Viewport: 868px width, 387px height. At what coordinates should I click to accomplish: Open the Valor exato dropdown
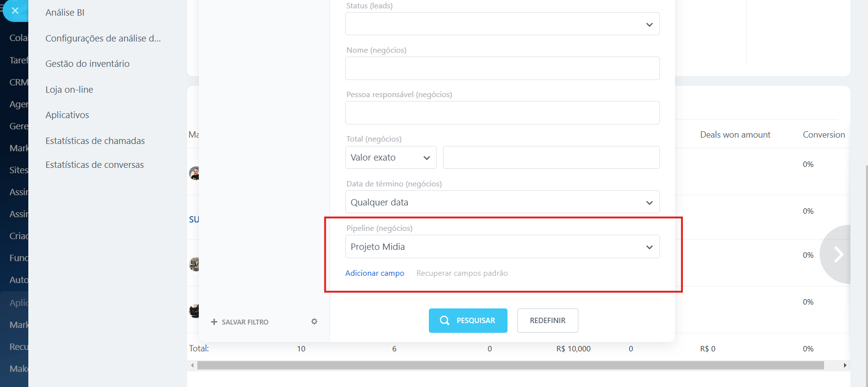coord(390,158)
